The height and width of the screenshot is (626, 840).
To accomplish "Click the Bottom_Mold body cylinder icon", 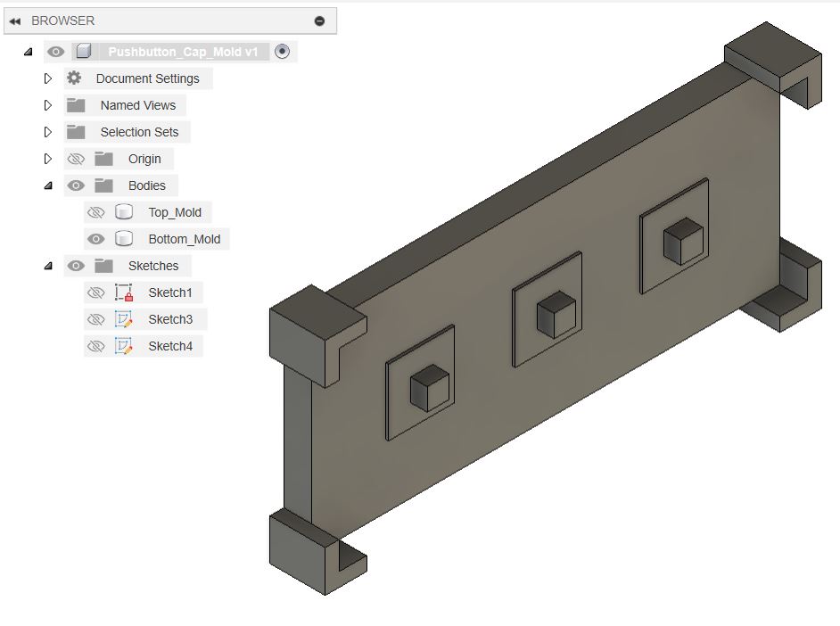I will tap(124, 239).
